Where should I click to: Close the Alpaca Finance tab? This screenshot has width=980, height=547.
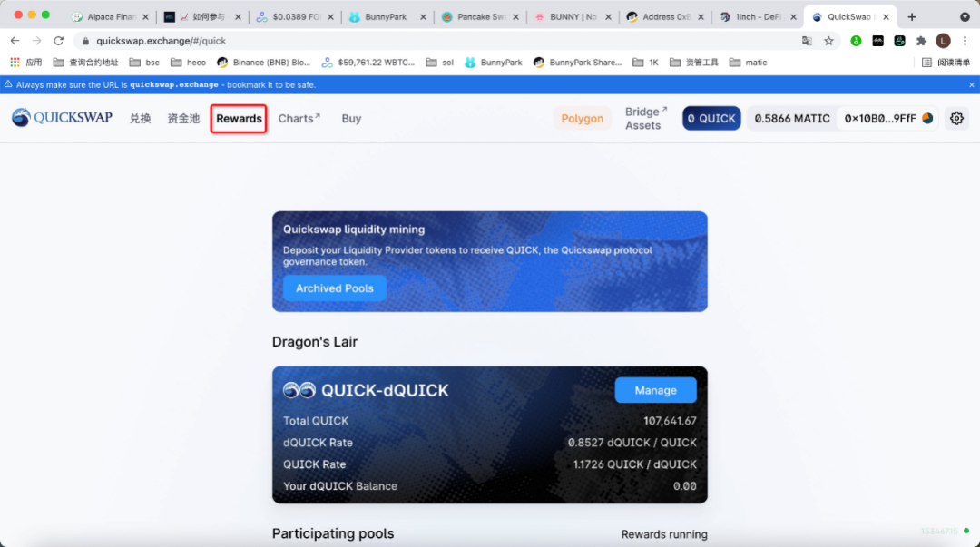[145, 17]
